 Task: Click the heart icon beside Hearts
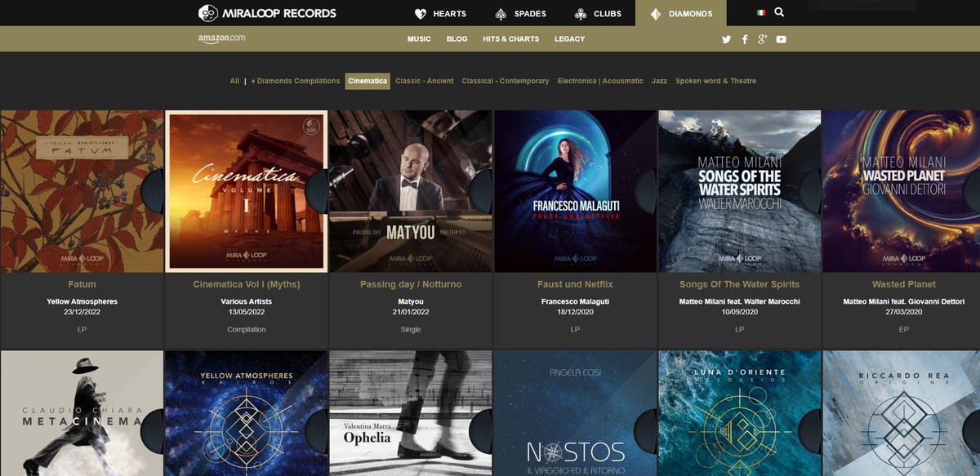(421, 14)
